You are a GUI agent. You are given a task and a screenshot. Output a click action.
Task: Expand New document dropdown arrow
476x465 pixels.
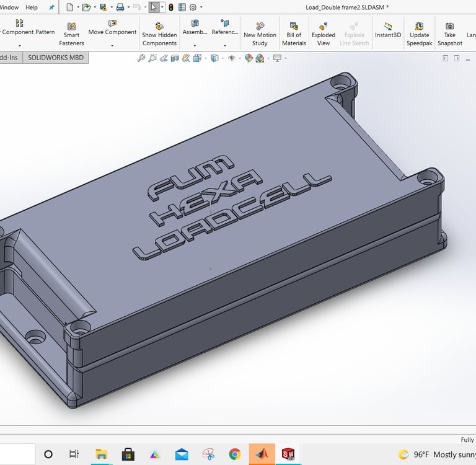coord(78,7)
